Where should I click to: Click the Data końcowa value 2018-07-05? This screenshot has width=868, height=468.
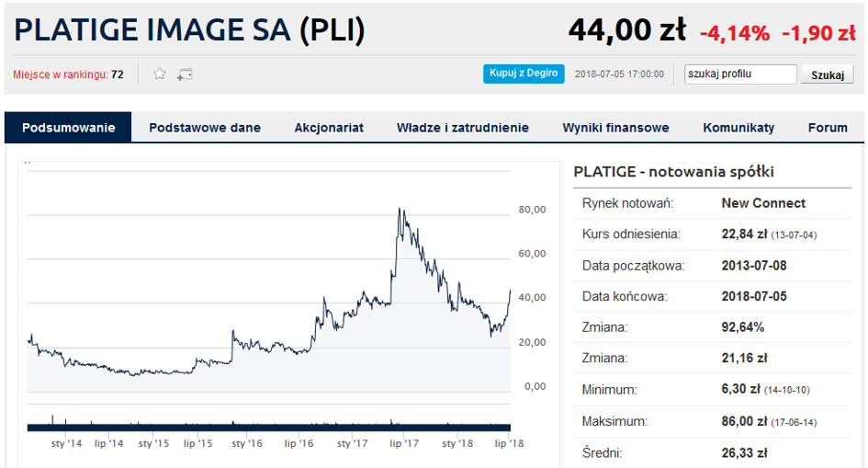point(754,296)
